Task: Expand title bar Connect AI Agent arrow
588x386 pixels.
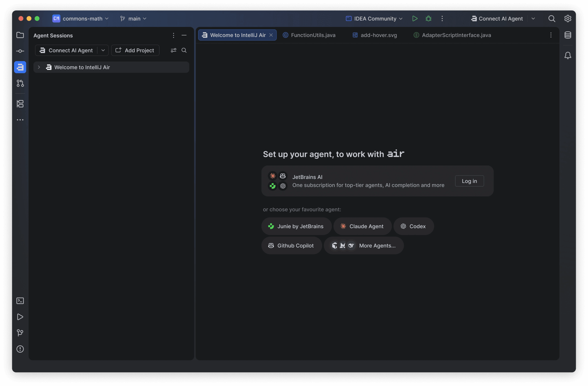Action: [533, 19]
